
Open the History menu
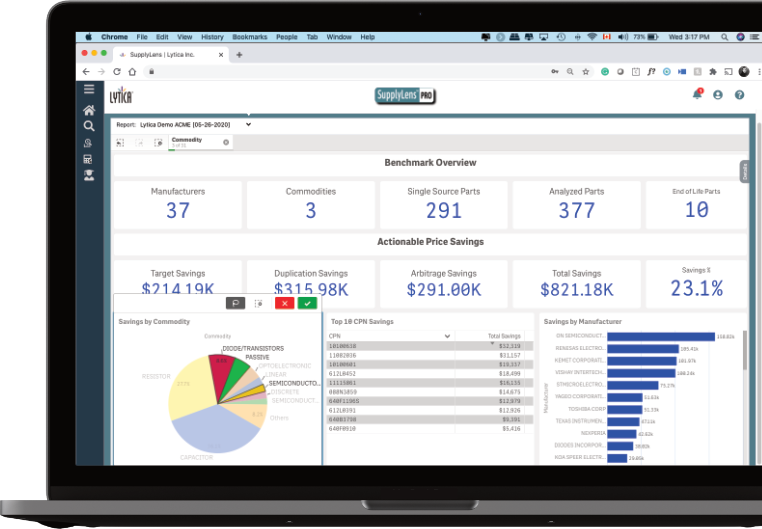point(212,37)
